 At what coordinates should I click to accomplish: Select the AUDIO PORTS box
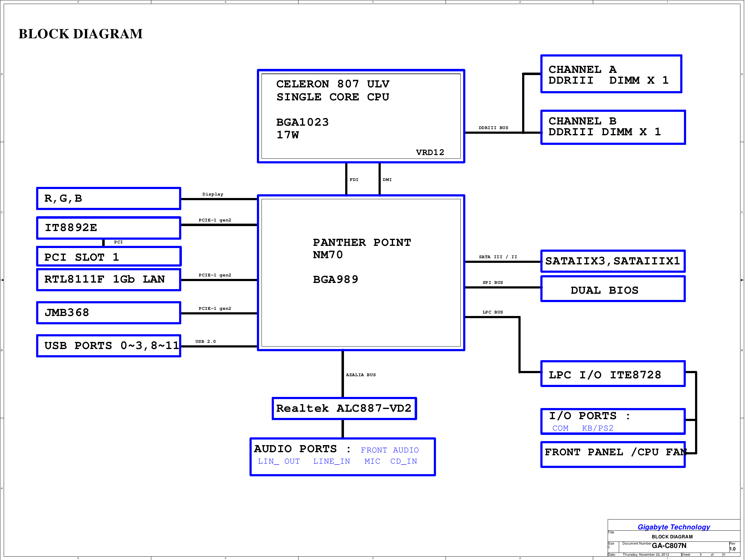tap(342, 457)
